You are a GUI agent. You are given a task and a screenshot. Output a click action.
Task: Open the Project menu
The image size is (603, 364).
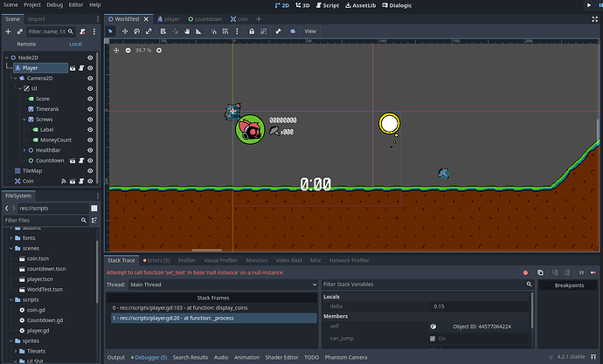point(32,5)
